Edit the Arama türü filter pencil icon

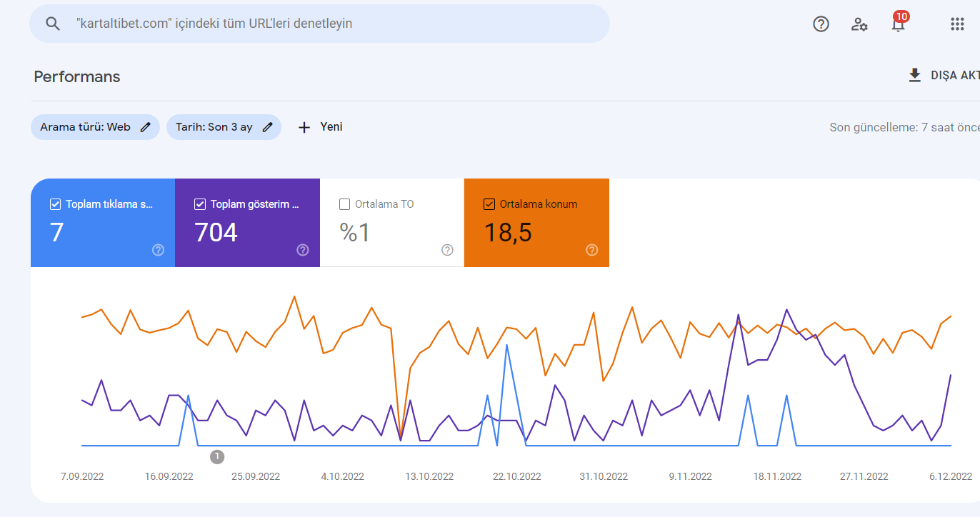(146, 127)
